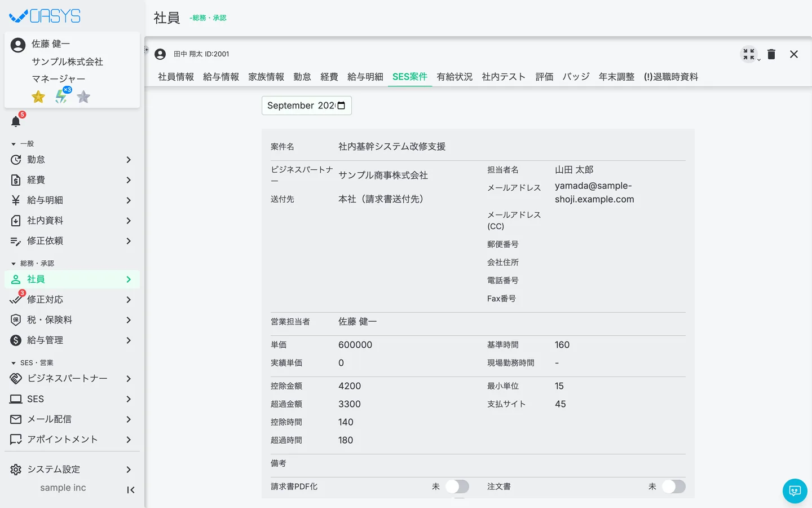Open 修正対応 sidebar item
Image resolution: width=812 pixels, height=508 pixels.
pos(72,300)
